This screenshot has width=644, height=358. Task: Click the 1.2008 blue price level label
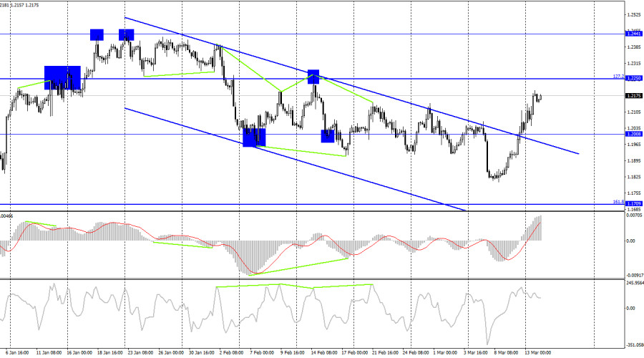[x=633, y=134]
